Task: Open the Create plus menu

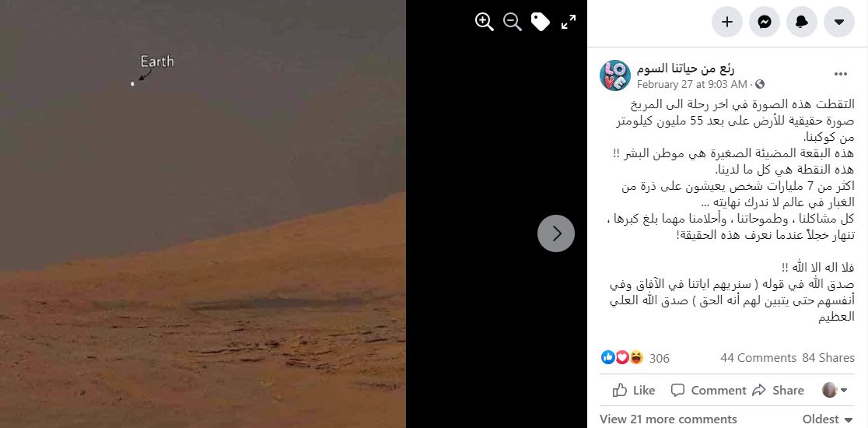Action: [x=727, y=22]
